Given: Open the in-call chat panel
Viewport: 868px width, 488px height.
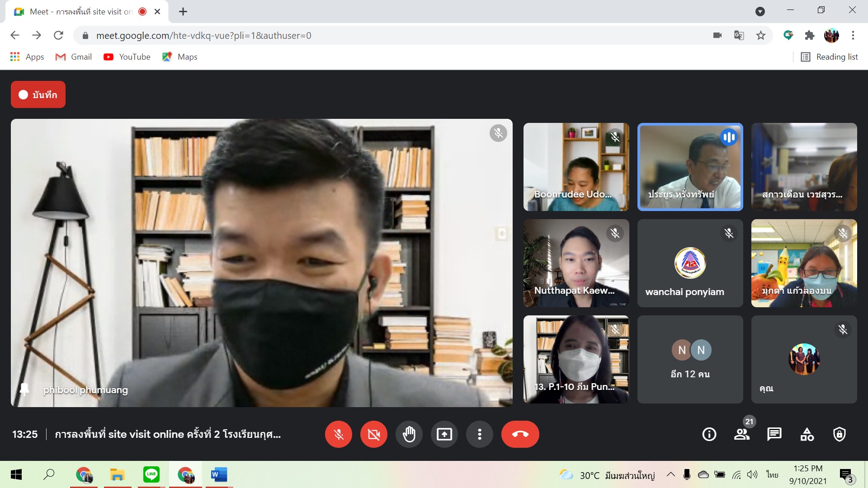Looking at the screenshot, I should coord(774,434).
